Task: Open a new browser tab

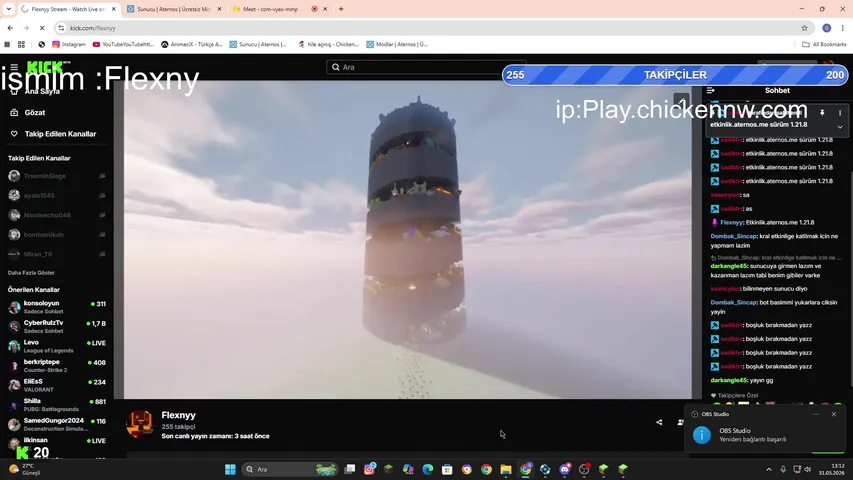Action: click(341, 9)
